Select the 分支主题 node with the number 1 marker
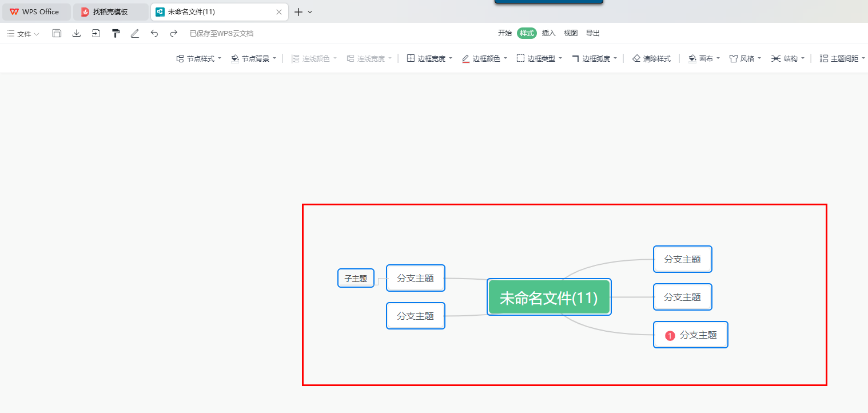This screenshot has width=868, height=413. pos(691,335)
